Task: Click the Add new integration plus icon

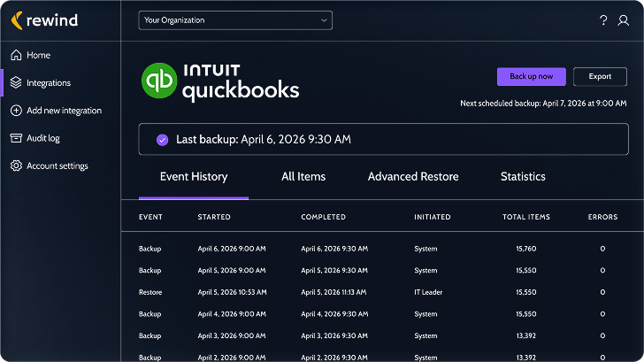Action: (16, 111)
